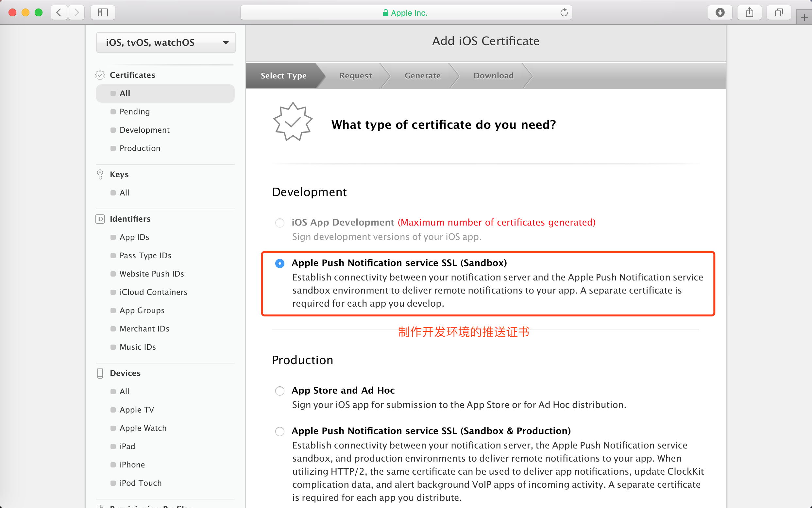Click the Keys section icon
812x508 pixels.
(100, 174)
